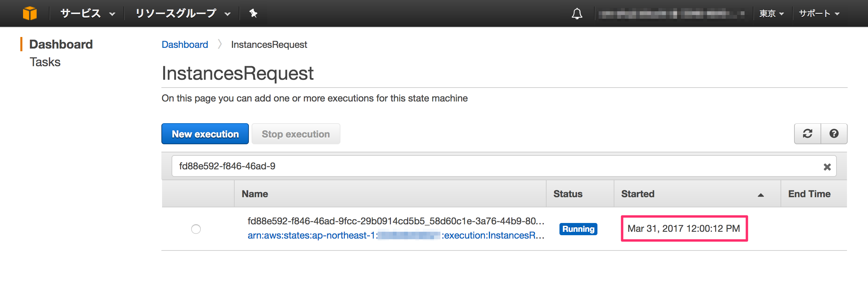This screenshot has width=868, height=299.
Task: Select Tasks in the sidebar
Action: tap(45, 62)
